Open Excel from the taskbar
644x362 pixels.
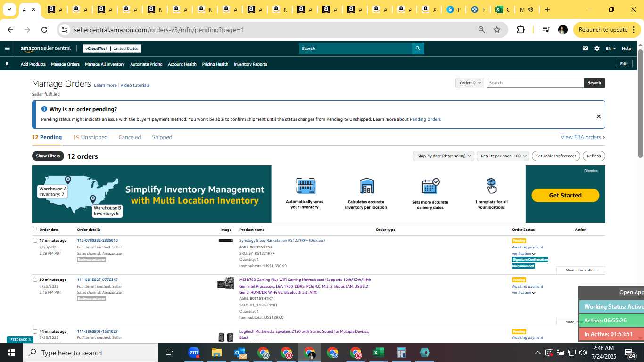click(378, 353)
